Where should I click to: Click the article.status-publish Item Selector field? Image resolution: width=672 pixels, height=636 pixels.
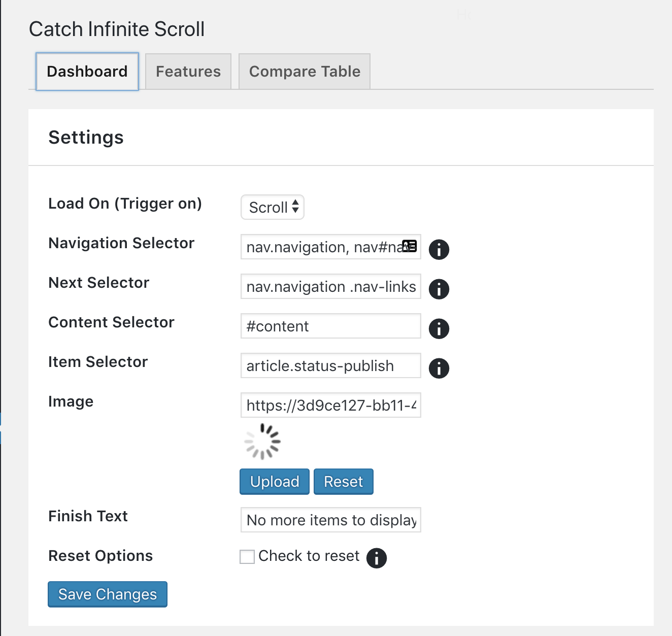[x=331, y=366]
